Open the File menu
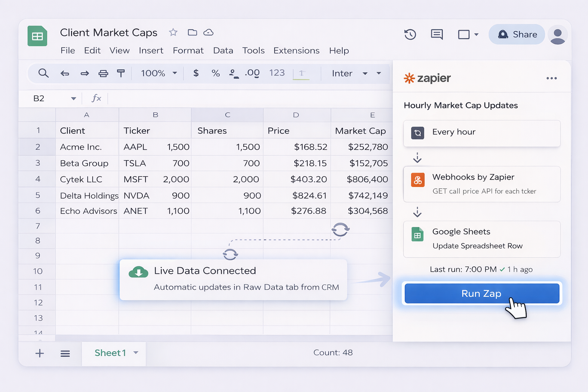 68,51
